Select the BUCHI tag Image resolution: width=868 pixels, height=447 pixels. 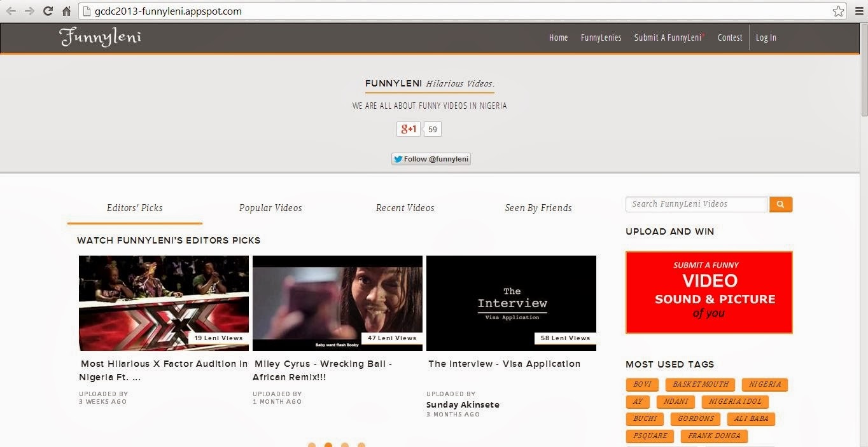click(645, 419)
